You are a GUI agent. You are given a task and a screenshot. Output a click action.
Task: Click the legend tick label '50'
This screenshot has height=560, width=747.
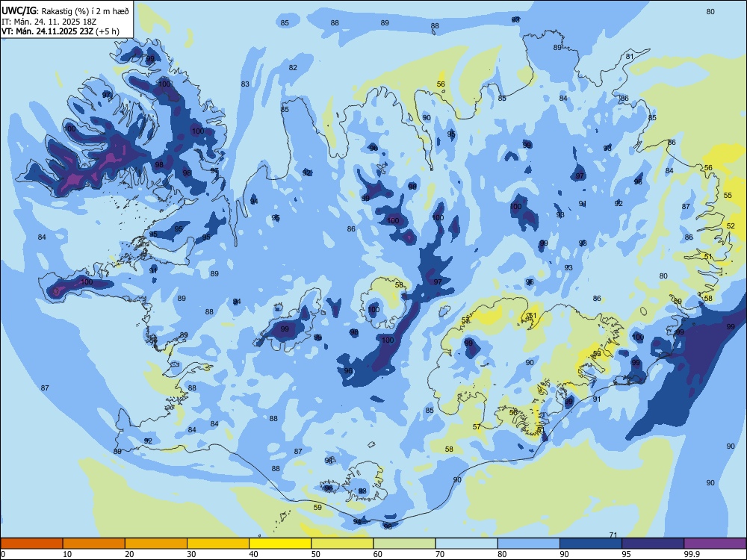(x=316, y=554)
